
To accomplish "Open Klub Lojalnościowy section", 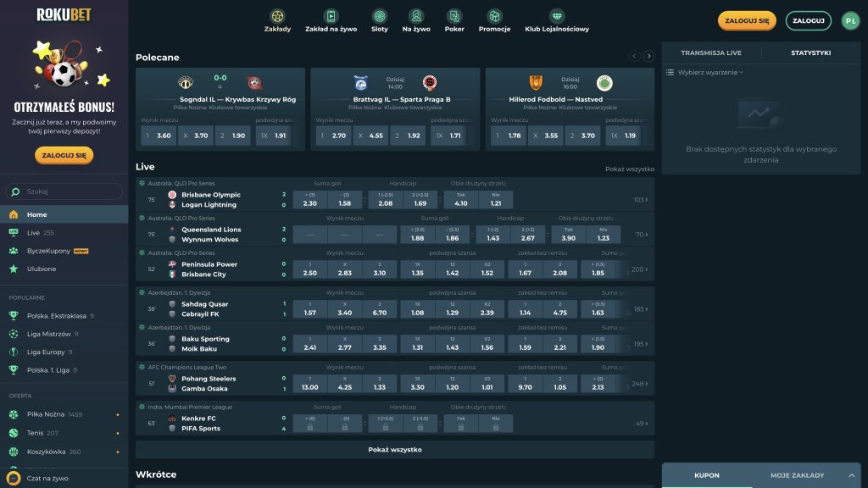I will (557, 21).
